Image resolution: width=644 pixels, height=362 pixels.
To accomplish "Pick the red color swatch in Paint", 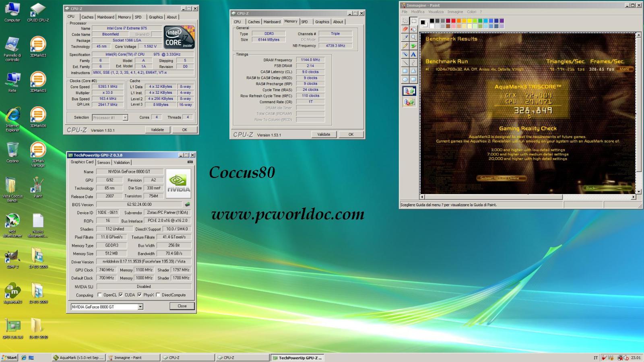I will tap(453, 21).
